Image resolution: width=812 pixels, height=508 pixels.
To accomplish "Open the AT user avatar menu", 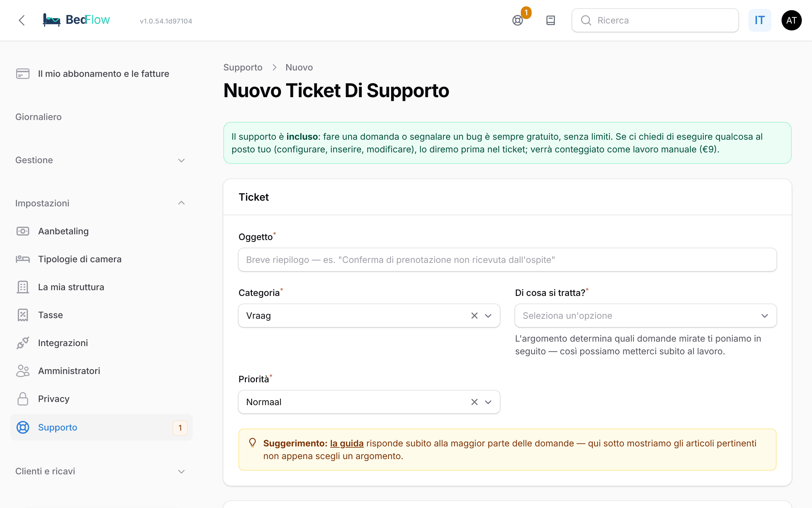I will (x=791, y=21).
